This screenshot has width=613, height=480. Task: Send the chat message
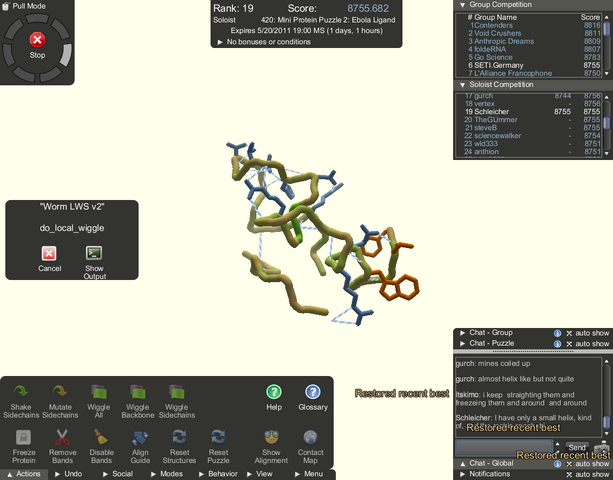point(577,447)
